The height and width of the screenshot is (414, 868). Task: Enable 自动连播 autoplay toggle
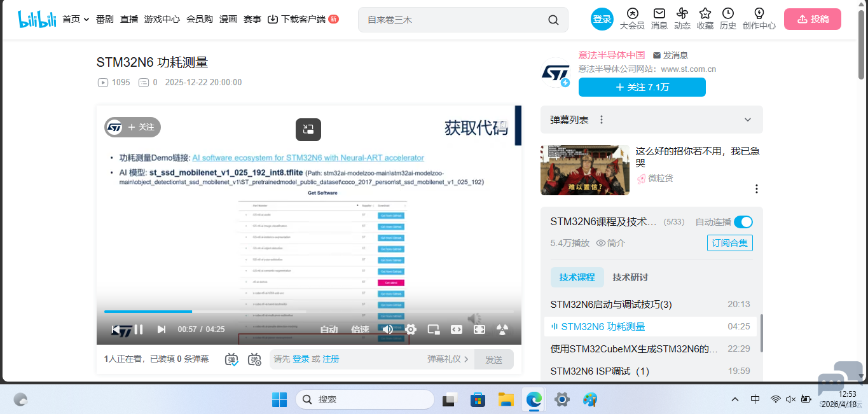pos(743,222)
